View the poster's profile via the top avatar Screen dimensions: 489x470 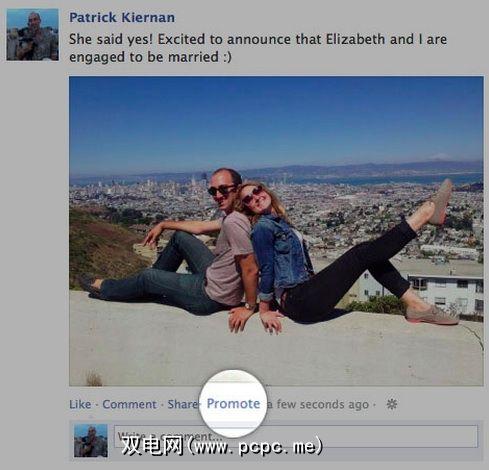(33, 35)
